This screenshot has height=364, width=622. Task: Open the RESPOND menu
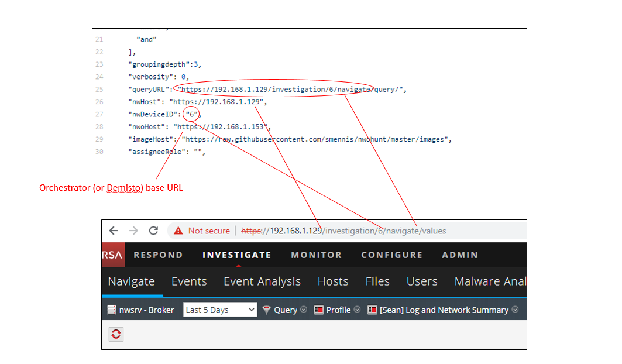(158, 255)
